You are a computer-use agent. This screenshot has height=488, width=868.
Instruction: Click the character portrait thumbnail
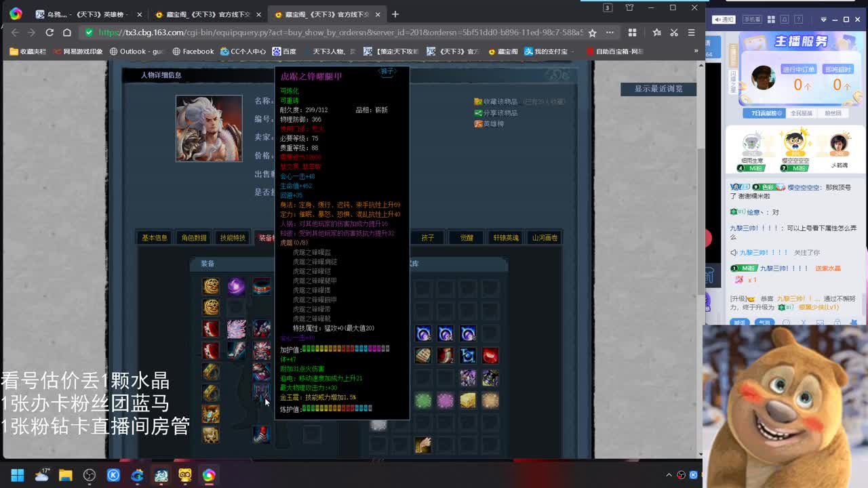click(x=209, y=128)
